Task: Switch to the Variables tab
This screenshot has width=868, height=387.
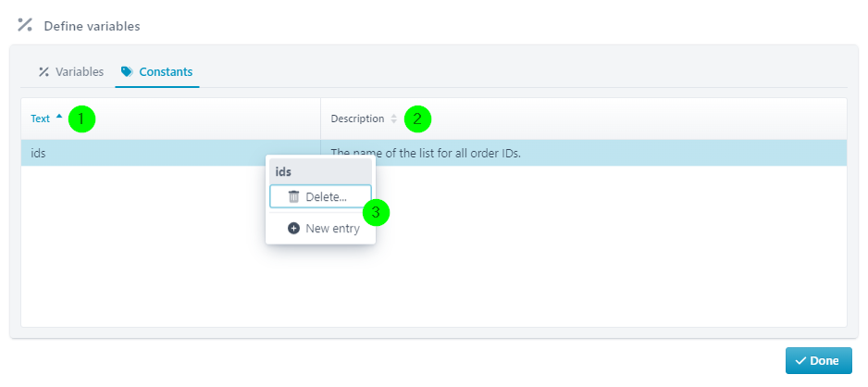Action: click(71, 72)
